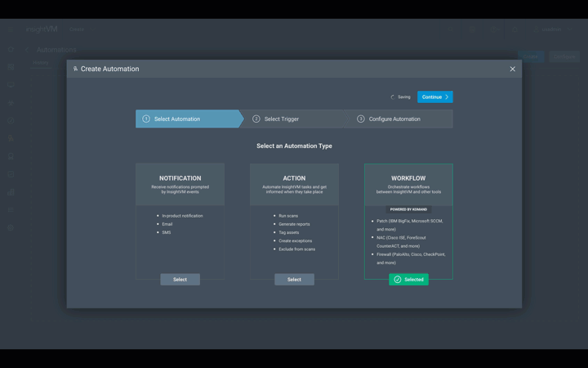Click the Workflow card heading

coord(408,178)
